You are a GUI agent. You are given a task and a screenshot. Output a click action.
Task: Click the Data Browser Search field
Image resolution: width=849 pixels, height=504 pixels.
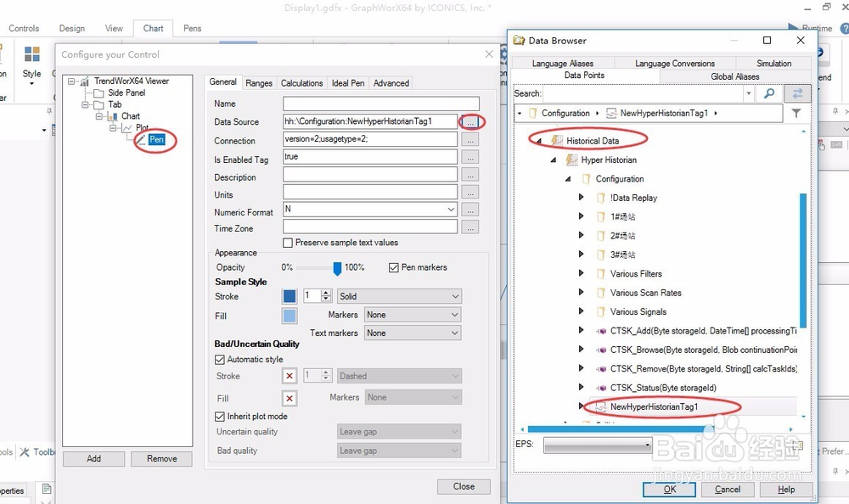644,93
